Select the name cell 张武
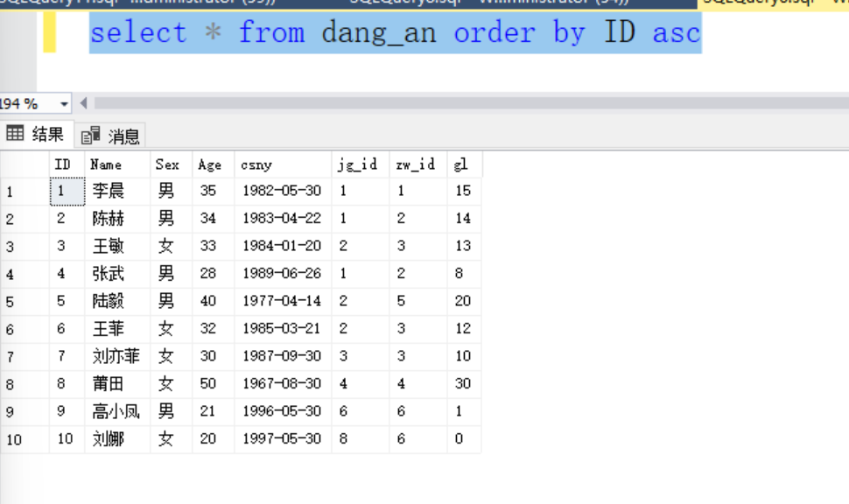The width and height of the screenshot is (849, 504). [x=117, y=274]
